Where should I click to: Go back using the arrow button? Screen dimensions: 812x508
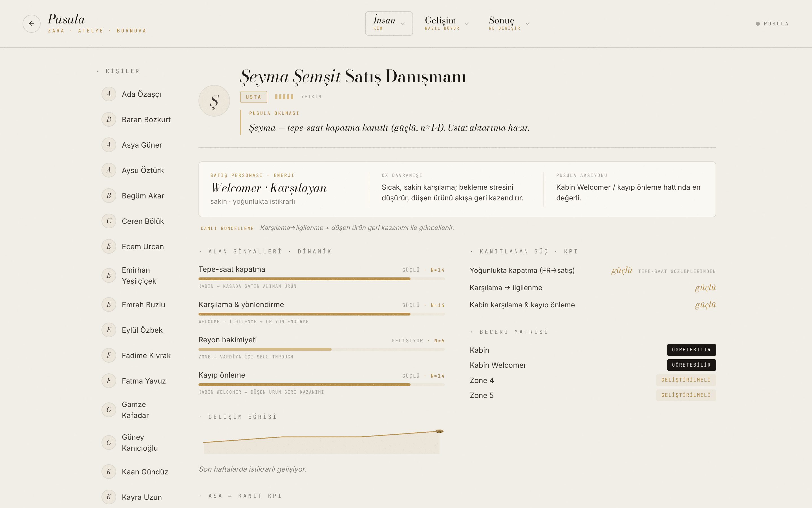[32, 23]
